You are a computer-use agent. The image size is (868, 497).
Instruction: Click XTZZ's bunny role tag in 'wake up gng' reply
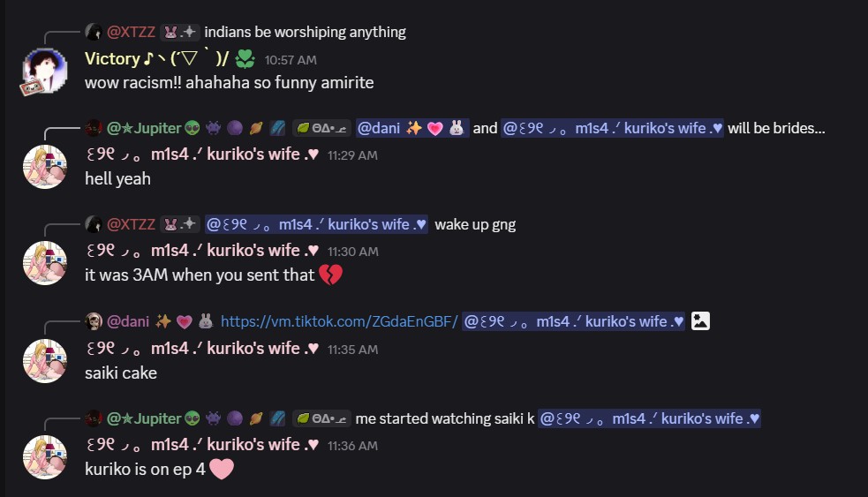179,224
